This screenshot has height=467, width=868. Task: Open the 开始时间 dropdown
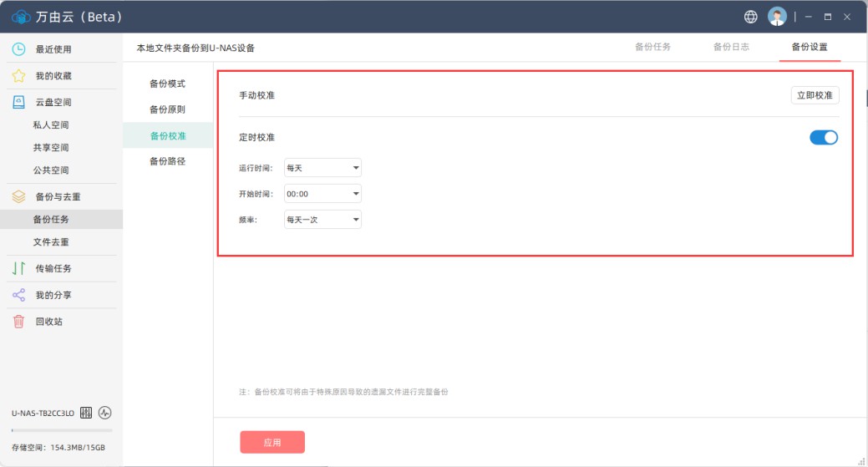(322, 194)
